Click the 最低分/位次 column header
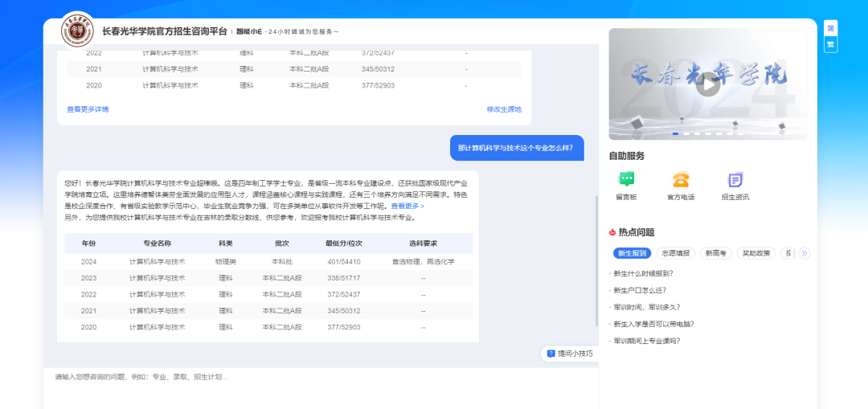This screenshot has height=409, width=868. coord(344,243)
